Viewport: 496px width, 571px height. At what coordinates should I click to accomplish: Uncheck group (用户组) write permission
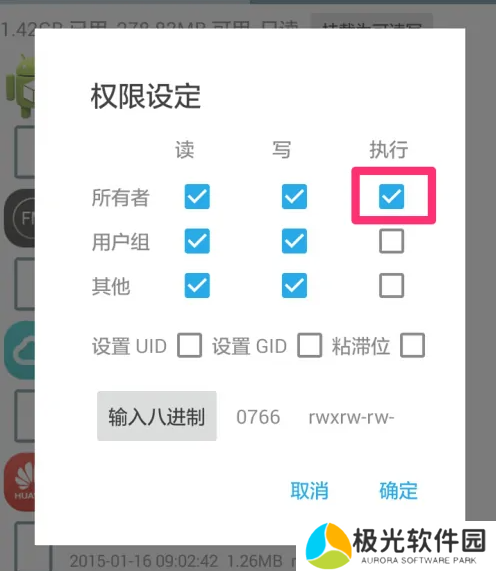[294, 241]
